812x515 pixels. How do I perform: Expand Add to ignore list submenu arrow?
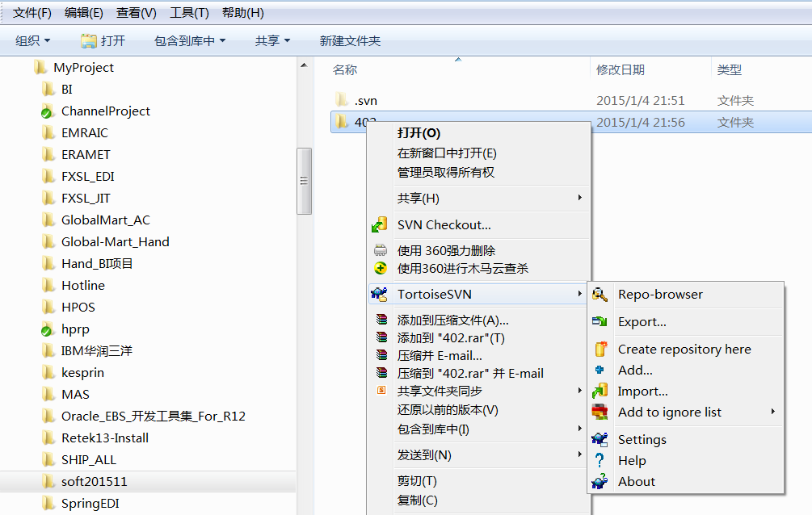pyautogui.click(x=772, y=412)
